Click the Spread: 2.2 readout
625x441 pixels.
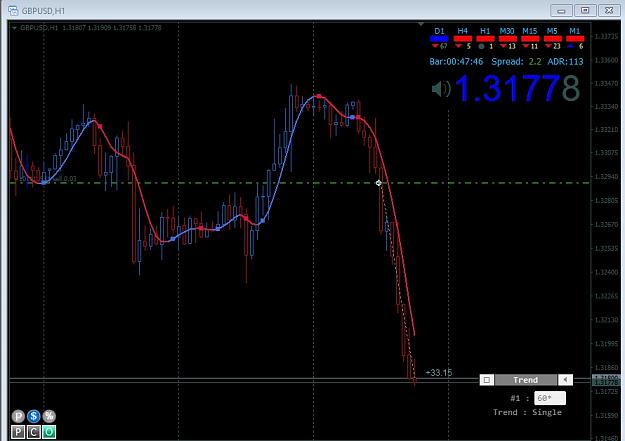pos(517,62)
